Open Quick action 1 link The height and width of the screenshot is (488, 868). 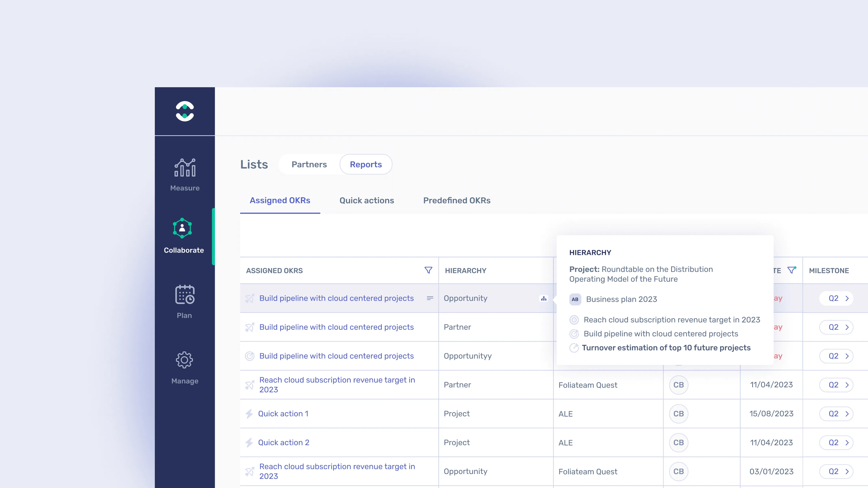coord(283,414)
